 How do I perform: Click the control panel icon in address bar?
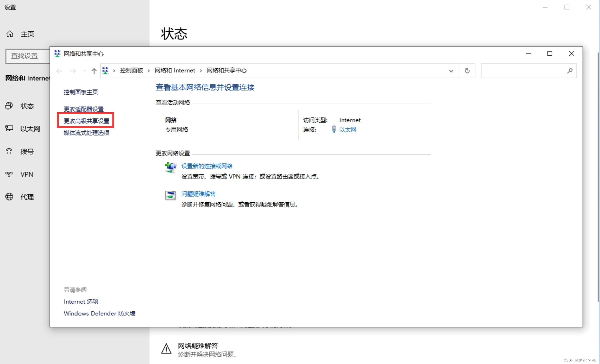(105, 71)
